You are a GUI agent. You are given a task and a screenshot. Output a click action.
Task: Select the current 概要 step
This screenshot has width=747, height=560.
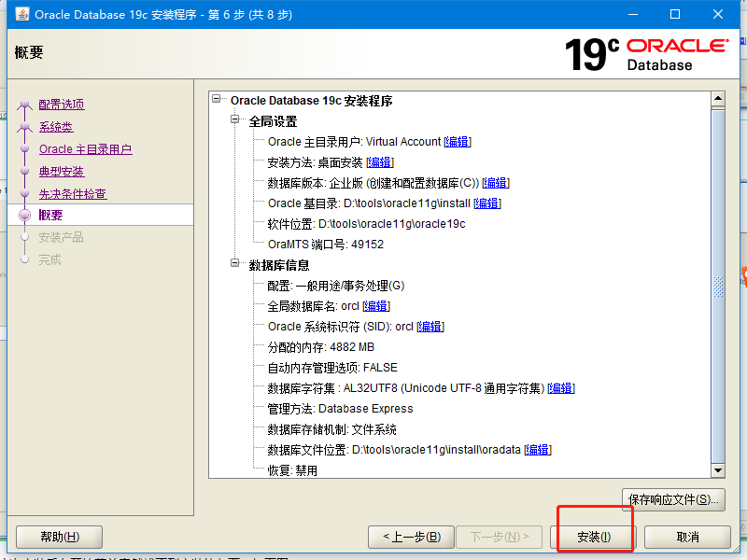[50, 216]
